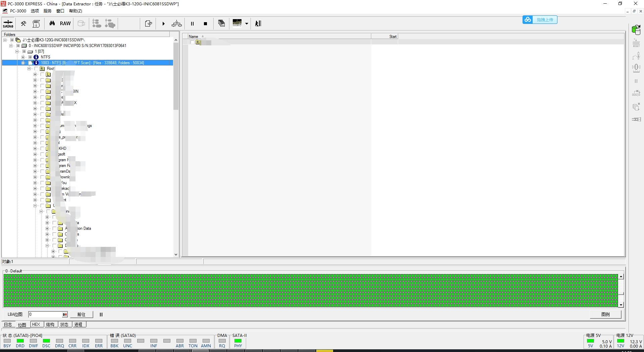The width and height of the screenshot is (644, 352).
Task: Click the 图例 legend button
Action: [605, 314]
